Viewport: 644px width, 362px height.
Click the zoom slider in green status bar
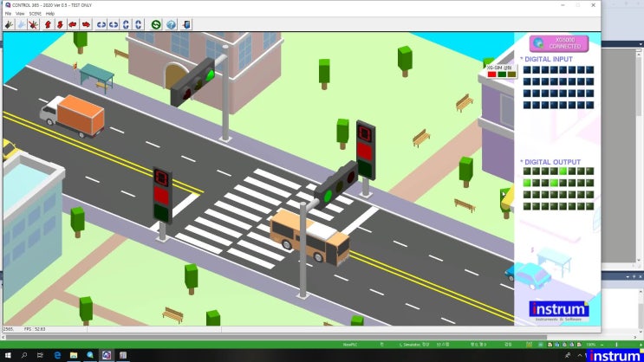616,345
